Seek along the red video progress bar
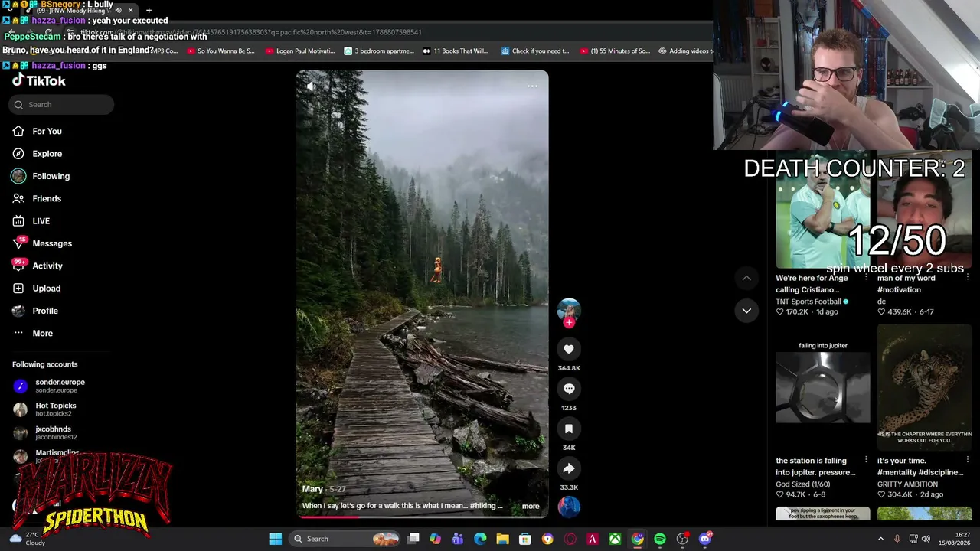The width and height of the screenshot is (980, 551). (x=422, y=517)
